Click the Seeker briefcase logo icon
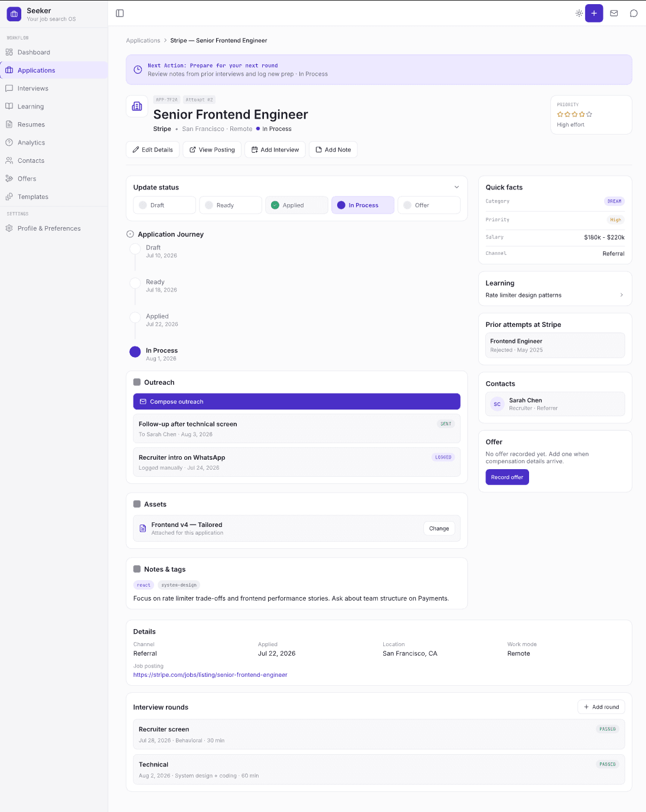646x812 pixels. click(14, 14)
